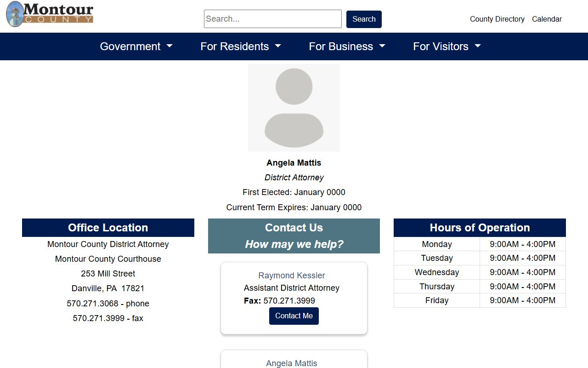Select Raymond Kessler's Fax number

(289, 301)
